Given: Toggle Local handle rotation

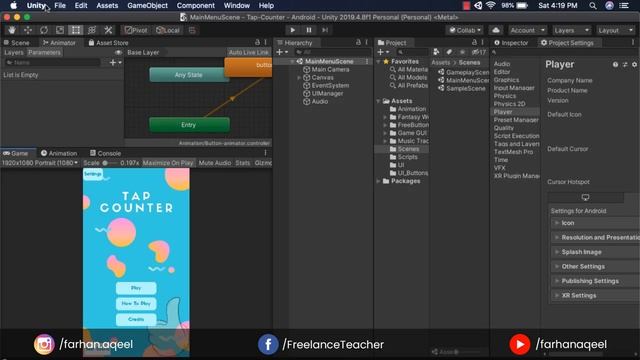Looking at the screenshot, I should tap(168, 30).
